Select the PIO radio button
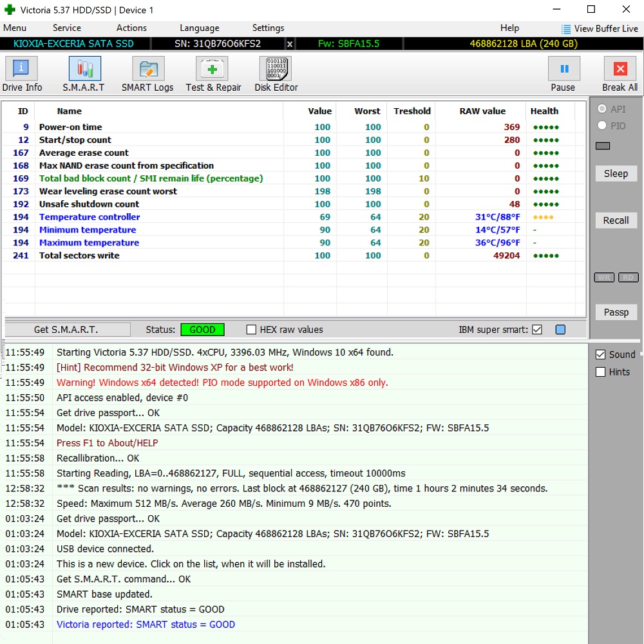The height and width of the screenshot is (644, 644). (602, 126)
